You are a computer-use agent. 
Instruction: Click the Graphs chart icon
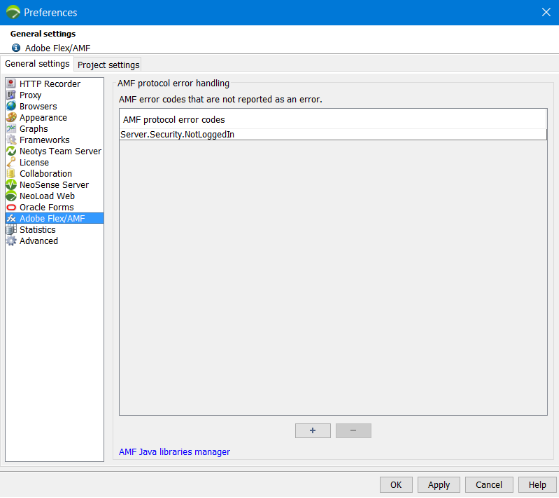coord(11,128)
